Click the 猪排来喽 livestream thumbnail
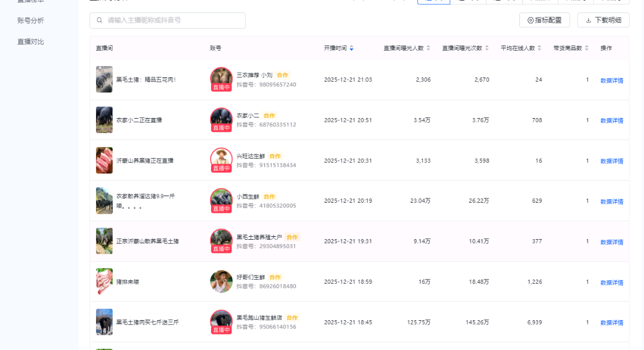 [104, 281]
